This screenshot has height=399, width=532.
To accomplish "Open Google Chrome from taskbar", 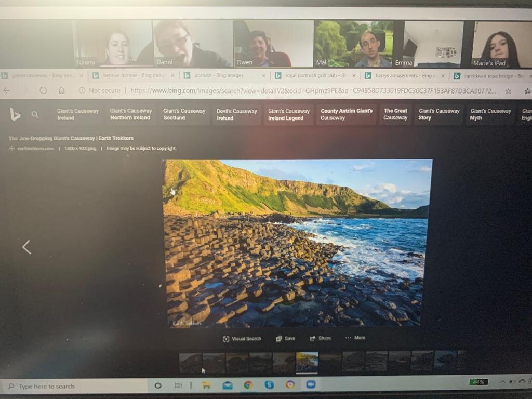I will click(248, 385).
